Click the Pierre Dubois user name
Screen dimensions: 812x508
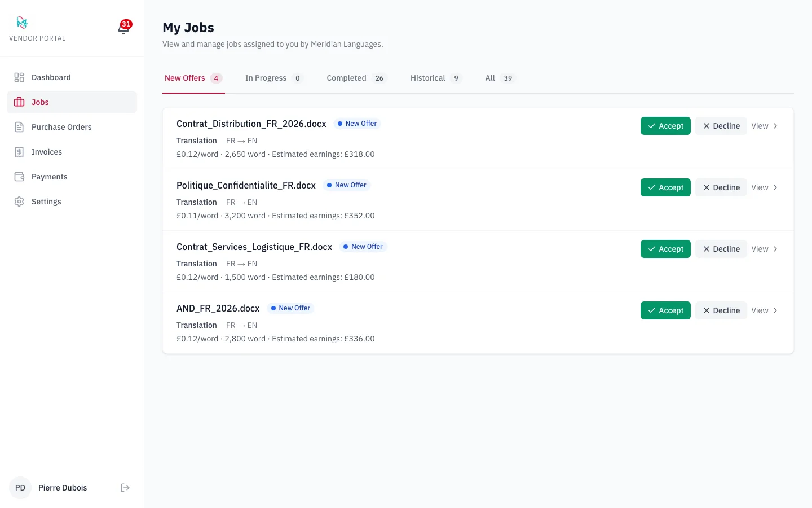[x=63, y=488]
